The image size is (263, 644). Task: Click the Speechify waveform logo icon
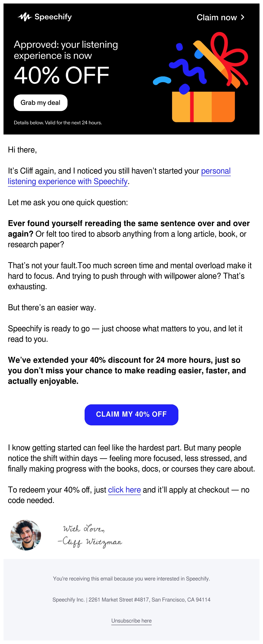coord(25,17)
